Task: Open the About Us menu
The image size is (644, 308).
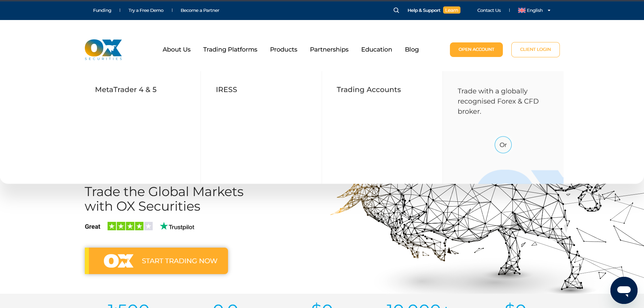Action: pyautogui.click(x=176, y=50)
